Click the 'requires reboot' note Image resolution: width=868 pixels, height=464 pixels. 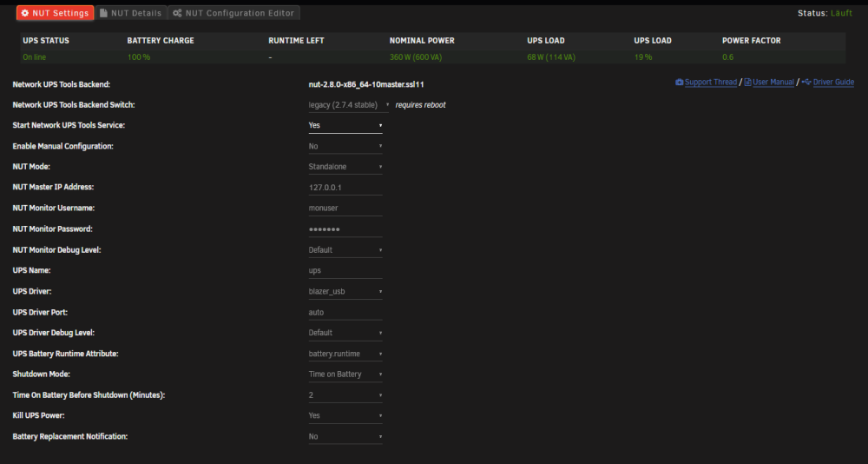tap(421, 105)
